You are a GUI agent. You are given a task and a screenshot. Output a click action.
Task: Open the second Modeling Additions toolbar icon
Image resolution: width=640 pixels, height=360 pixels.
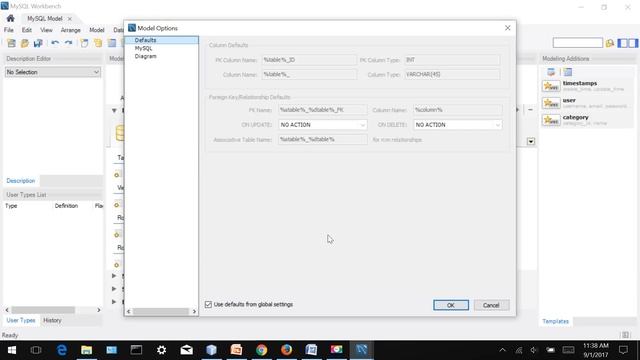[x=568, y=72]
